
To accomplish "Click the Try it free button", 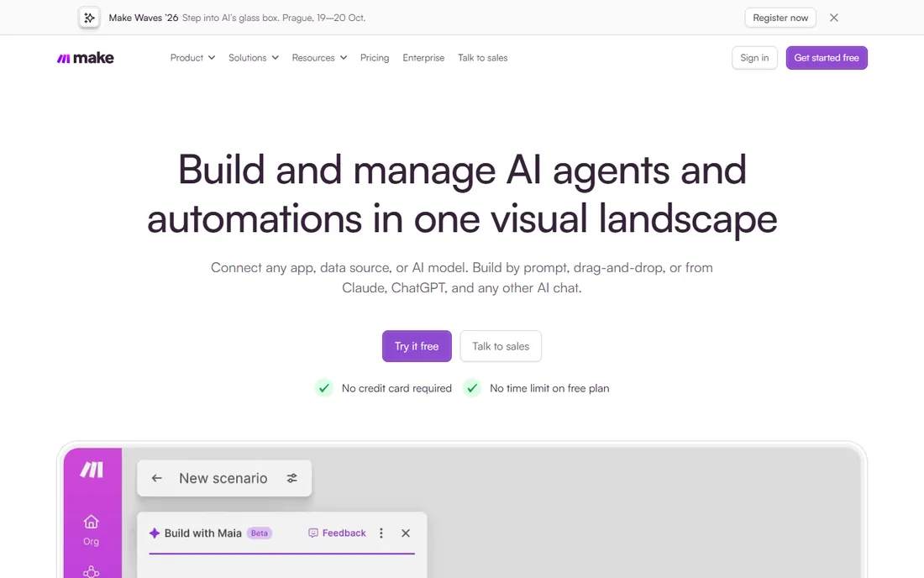I will [417, 346].
